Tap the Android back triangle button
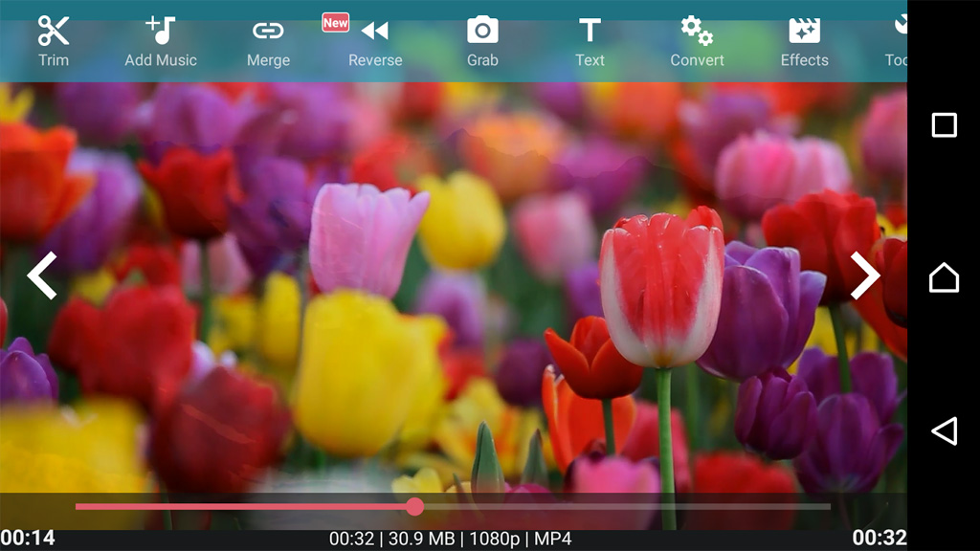This screenshot has width=980, height=551. (x=945, y=430)
